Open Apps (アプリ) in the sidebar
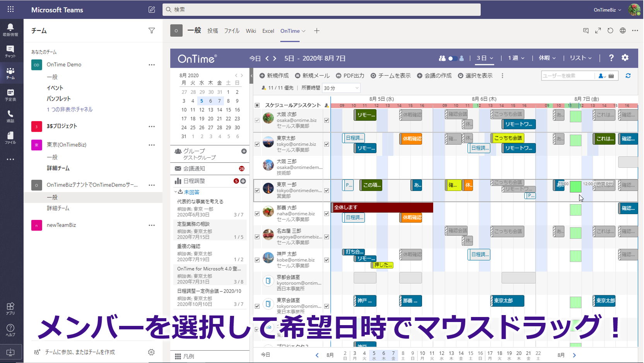Screen dimensions: 644x363 pyautogui.click(x=10, y=308)
